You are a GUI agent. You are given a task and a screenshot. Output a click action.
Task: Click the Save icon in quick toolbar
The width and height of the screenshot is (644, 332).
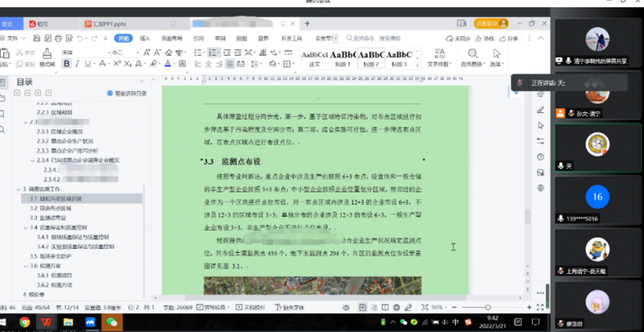pyautogui.click(x=39, y=38)
